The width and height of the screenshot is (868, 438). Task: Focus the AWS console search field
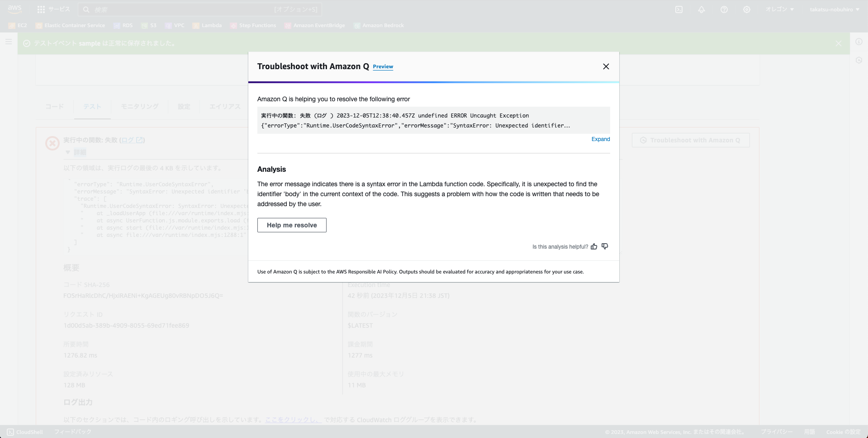200,9
